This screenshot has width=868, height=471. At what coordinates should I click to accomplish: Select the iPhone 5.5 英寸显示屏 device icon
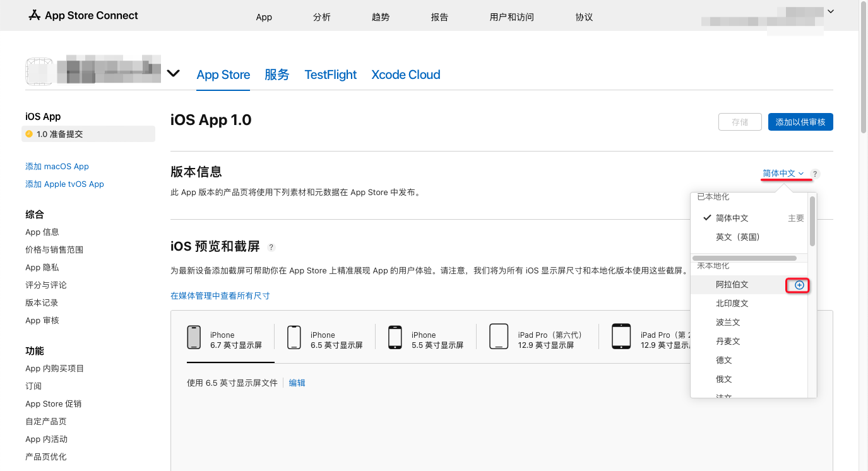click(395, 337)
